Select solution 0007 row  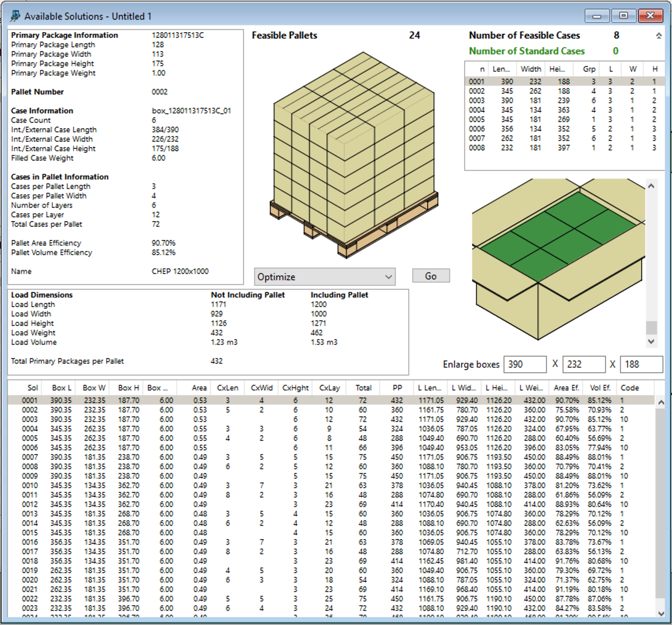click(x=331, y=457)
